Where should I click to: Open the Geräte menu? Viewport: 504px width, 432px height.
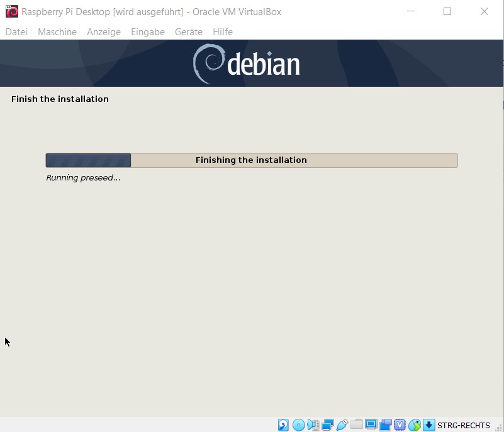pyautogui.click(x=189, y=32)
